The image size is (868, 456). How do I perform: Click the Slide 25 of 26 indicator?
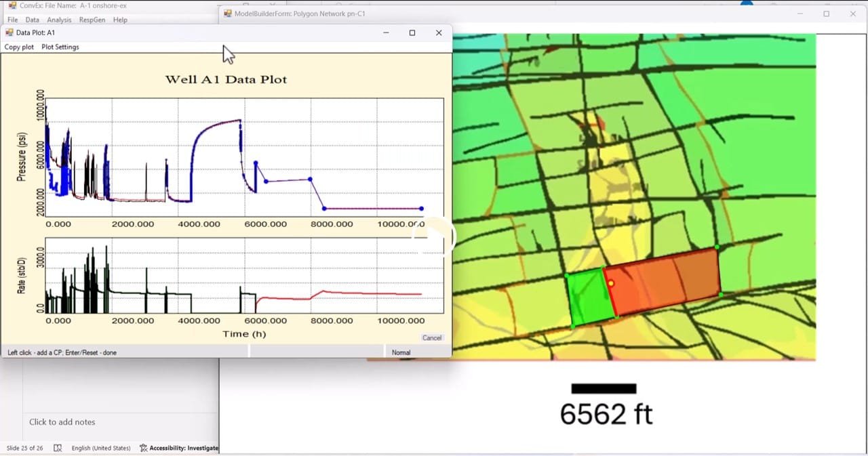[24, 448]
